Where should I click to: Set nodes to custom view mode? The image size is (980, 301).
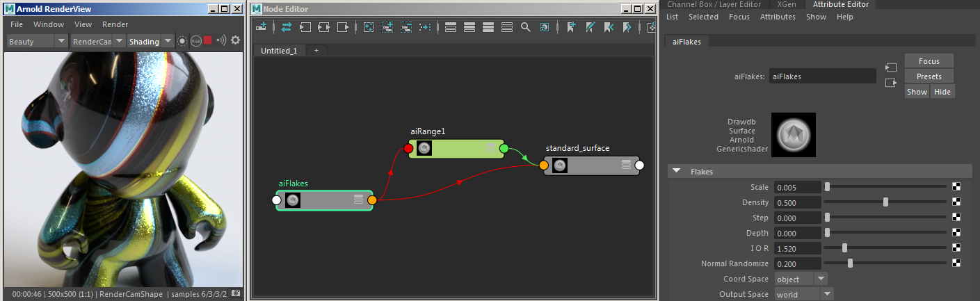tap(507, 27)
